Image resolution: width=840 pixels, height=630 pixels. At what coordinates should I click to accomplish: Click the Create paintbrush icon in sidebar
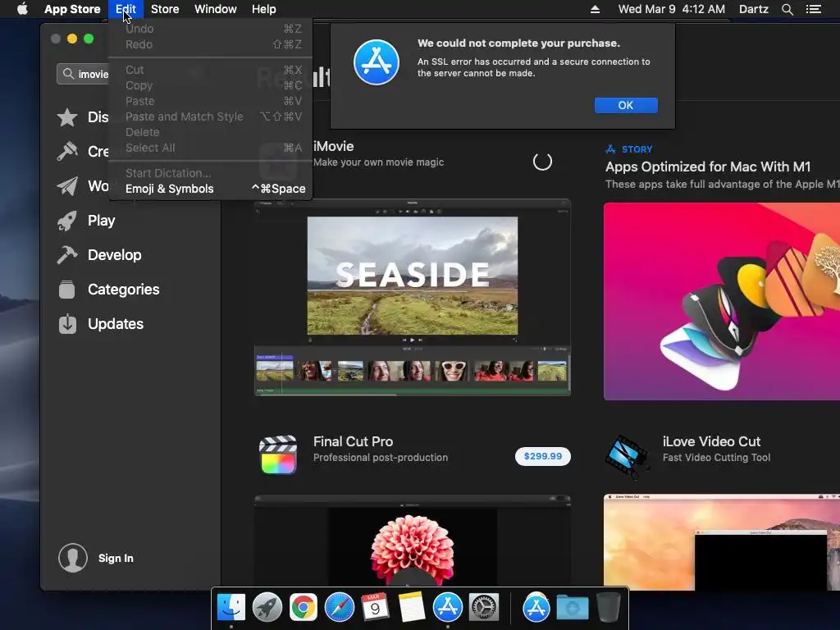[67, 152]
